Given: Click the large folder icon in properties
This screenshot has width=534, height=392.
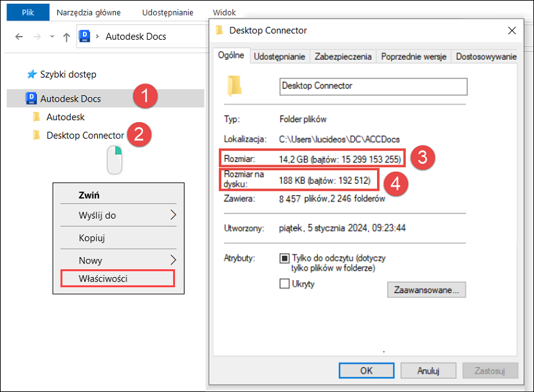Looking at the screenshot, I should pos(234,85).
